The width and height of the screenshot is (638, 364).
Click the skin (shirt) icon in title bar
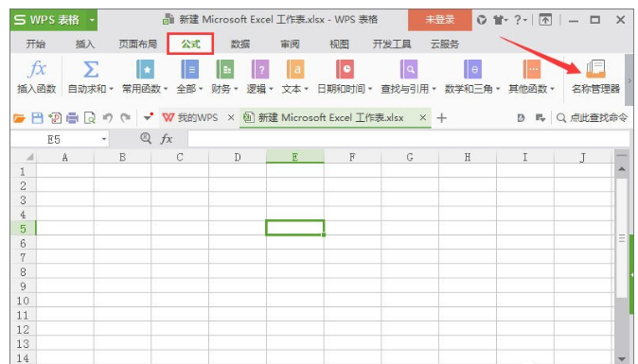[500, 20]
